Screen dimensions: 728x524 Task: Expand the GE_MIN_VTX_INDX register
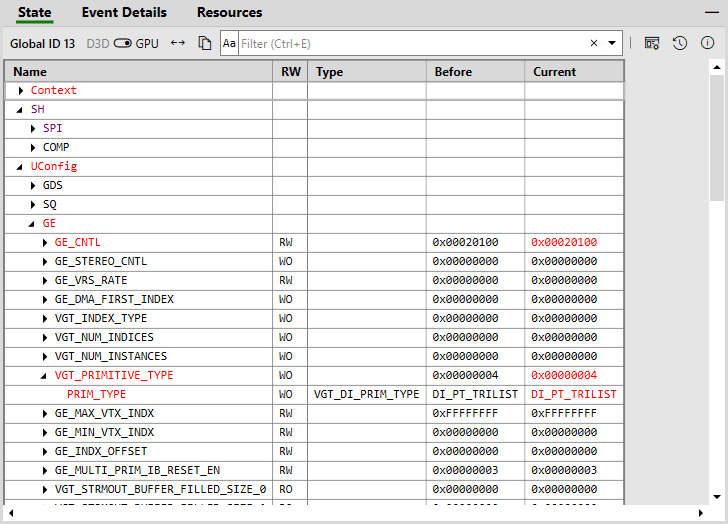(45, 433)
